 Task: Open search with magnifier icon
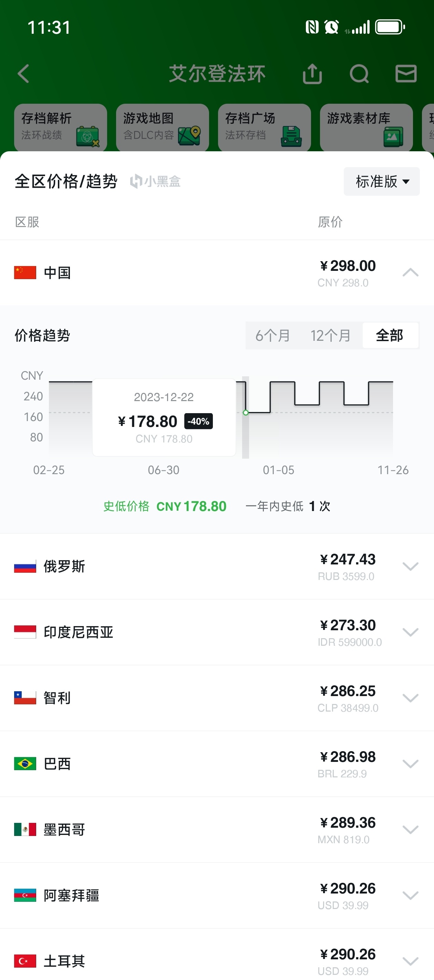point(359,73)
